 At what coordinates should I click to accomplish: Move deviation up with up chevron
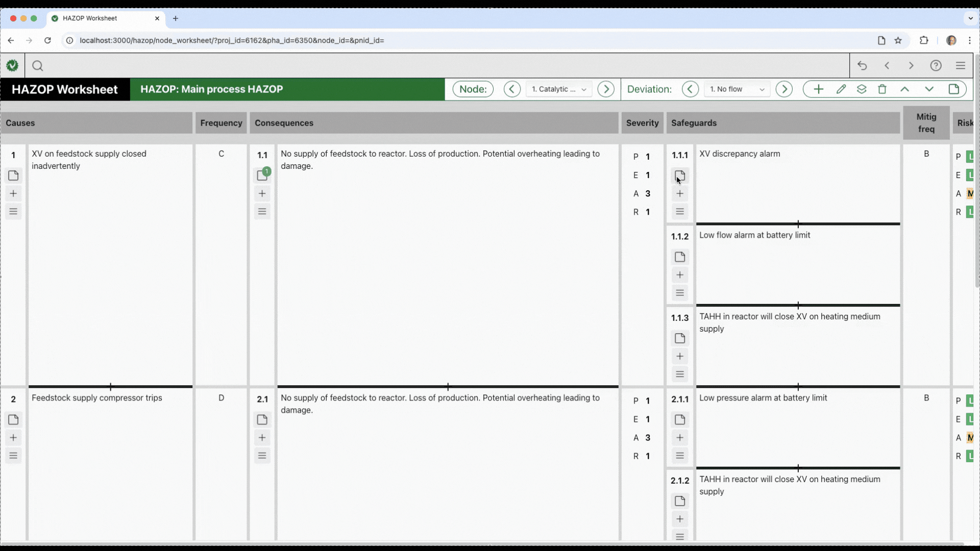904,89
